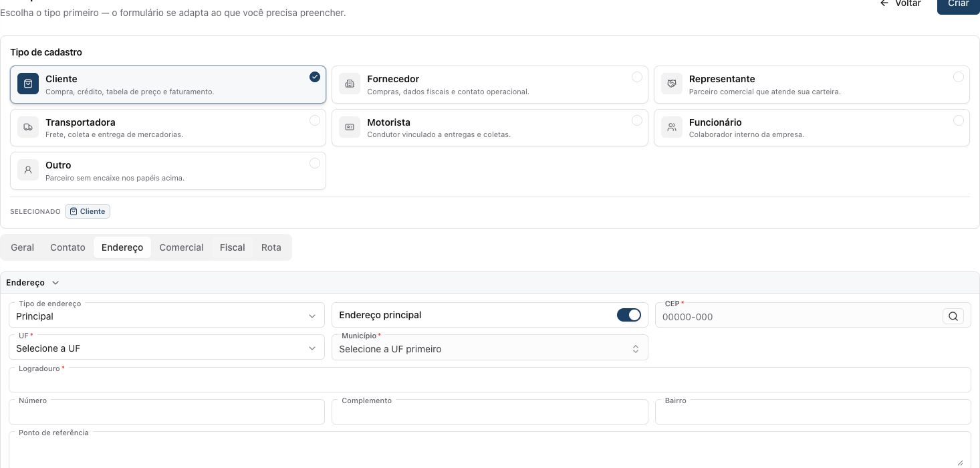The width and height of the screenshot is (980, 468).
Task: Click the Motorista ID card icon
Action: tap(350, 128)
